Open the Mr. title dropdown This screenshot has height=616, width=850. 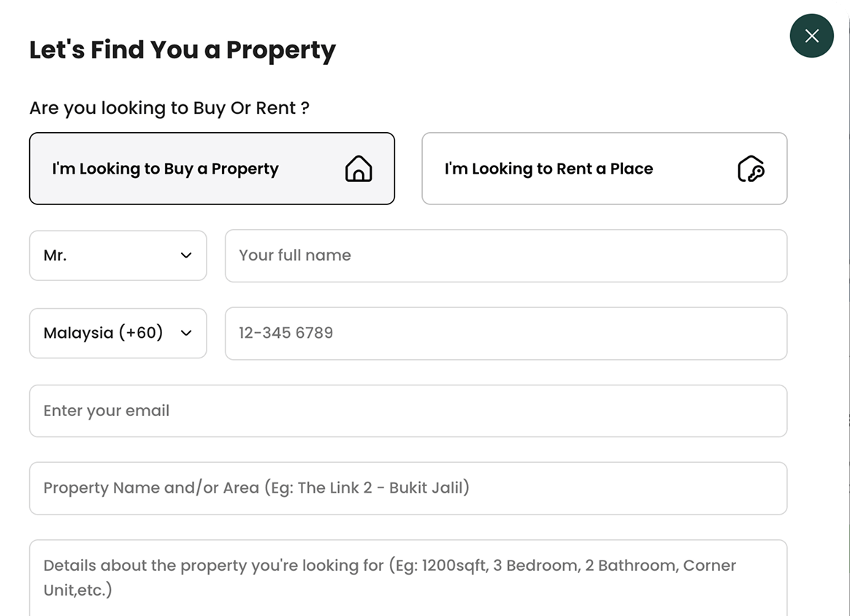pos(118,255)
